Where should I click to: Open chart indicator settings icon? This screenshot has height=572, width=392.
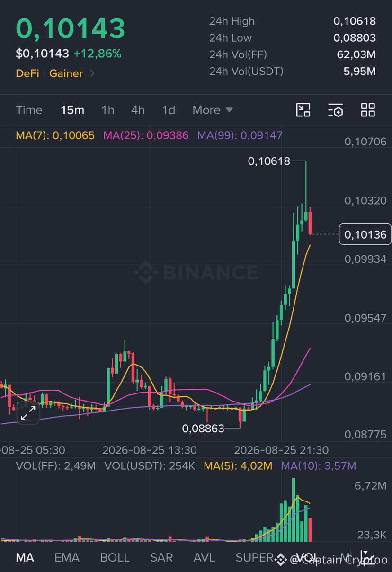(335, 110)
